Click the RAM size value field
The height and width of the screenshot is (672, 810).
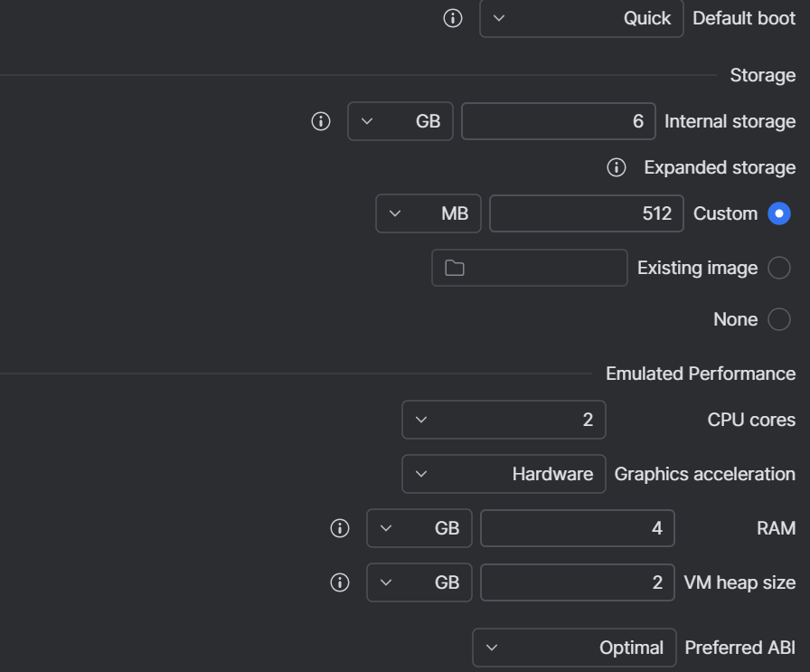[577, 528]
